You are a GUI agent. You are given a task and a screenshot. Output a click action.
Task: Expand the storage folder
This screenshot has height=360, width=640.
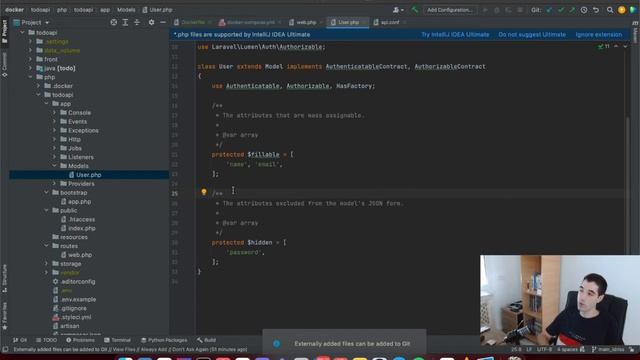47,264
